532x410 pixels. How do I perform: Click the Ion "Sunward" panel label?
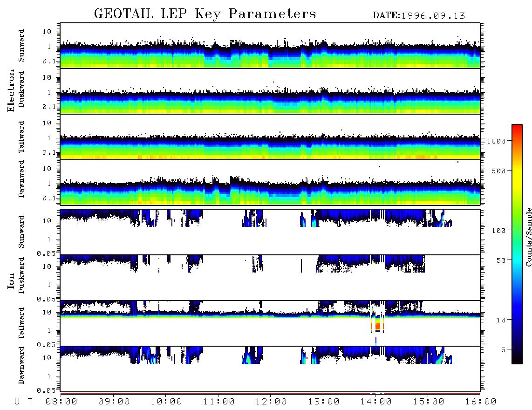21,232
